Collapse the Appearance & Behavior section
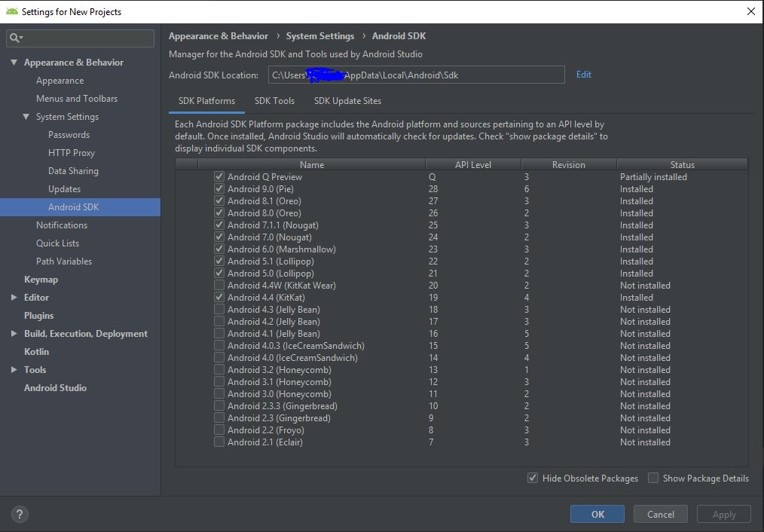This screenshot has height=532, width=764. coord(14,63)
